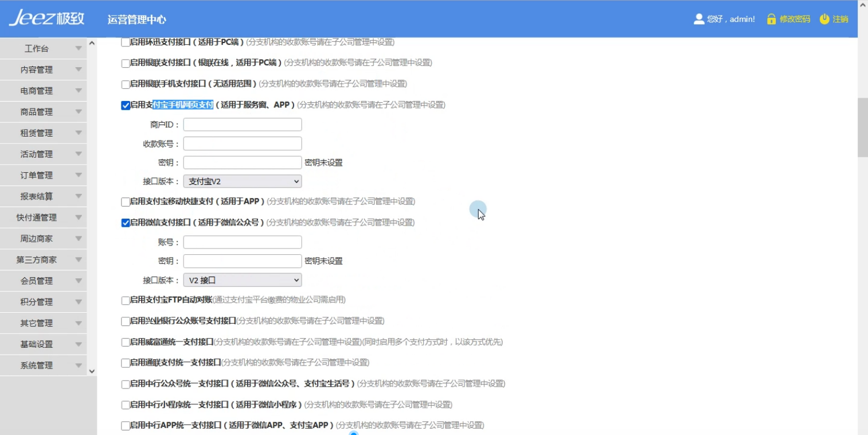Image resolution: width=868 pixels, height=435 pixels.
Task: Enable 银联手机支付接口 checkbox
Action: (x=126, y=84)
